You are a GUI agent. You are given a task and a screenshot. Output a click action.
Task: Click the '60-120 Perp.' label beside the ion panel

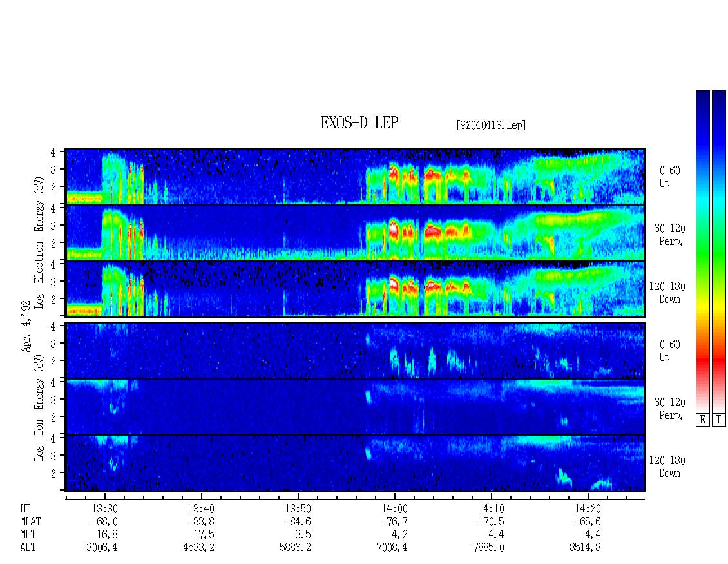[669, 409]
